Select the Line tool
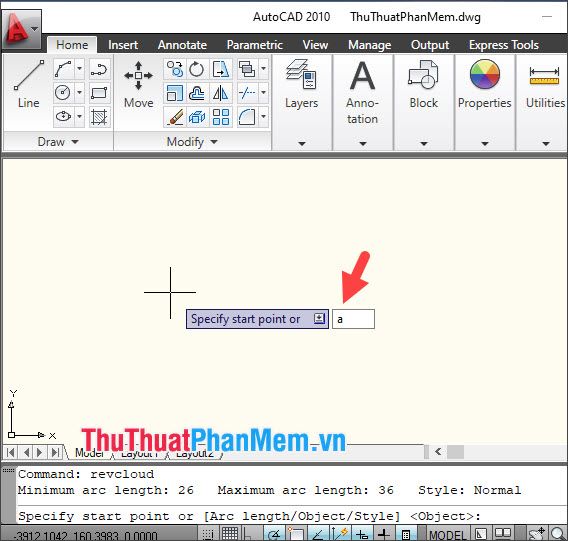The image size is (568, 541). click(x=28, y=84)
